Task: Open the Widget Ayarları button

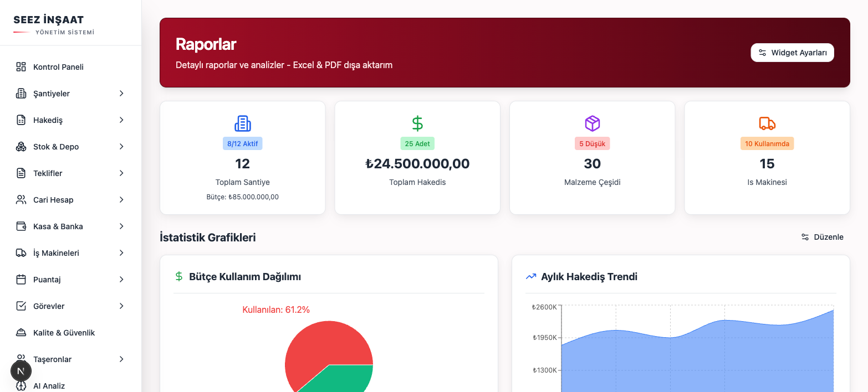Action: pos(792,53)
